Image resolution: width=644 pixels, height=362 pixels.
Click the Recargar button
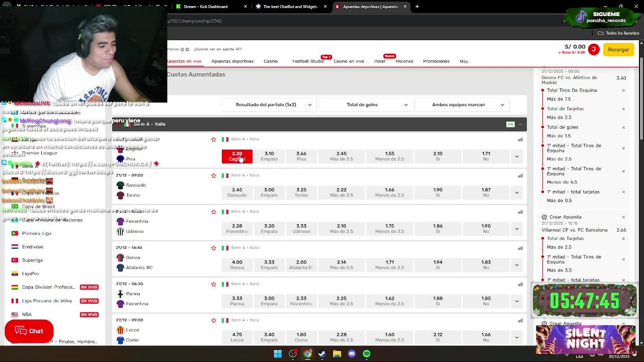(618, 49)
